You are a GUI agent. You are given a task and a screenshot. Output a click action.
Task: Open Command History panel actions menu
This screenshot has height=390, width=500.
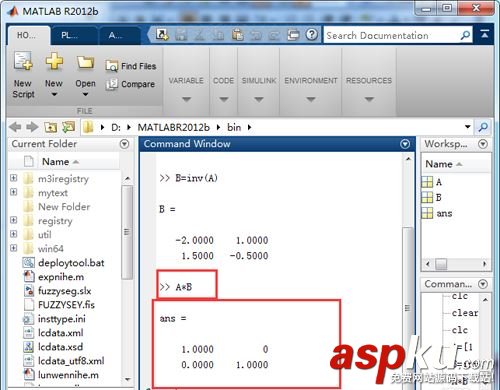point(483,284)
